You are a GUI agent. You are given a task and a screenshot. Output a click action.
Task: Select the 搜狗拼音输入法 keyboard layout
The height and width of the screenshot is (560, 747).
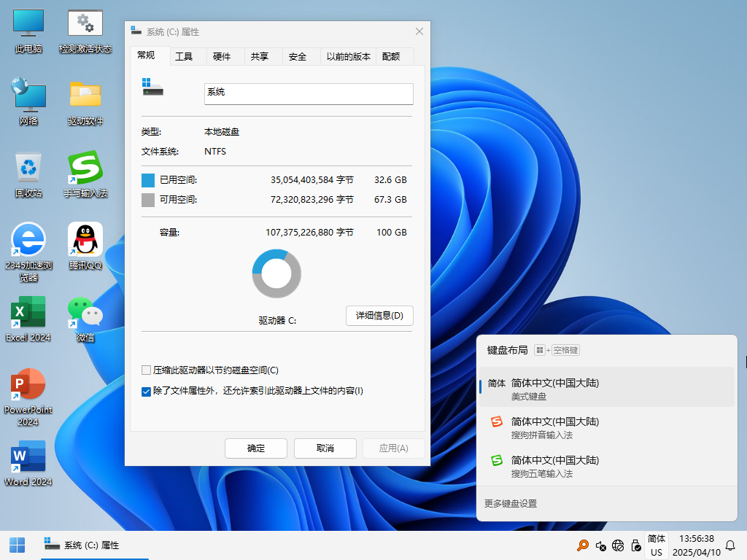[606, 427]
